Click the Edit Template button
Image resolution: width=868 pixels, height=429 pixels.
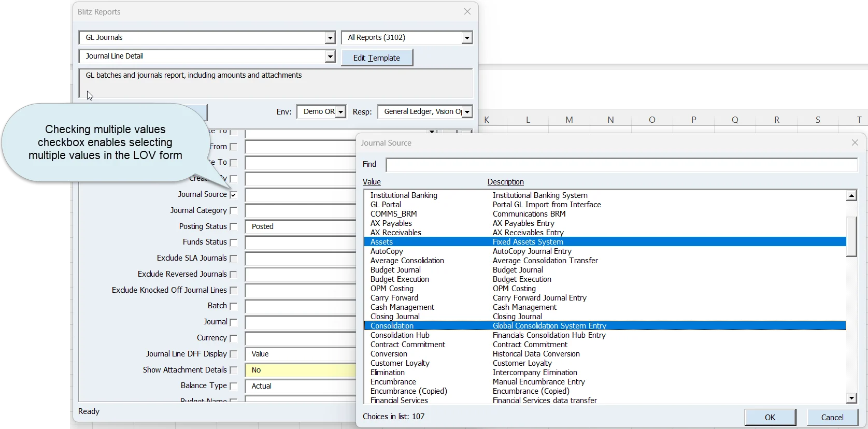(377, 58)
